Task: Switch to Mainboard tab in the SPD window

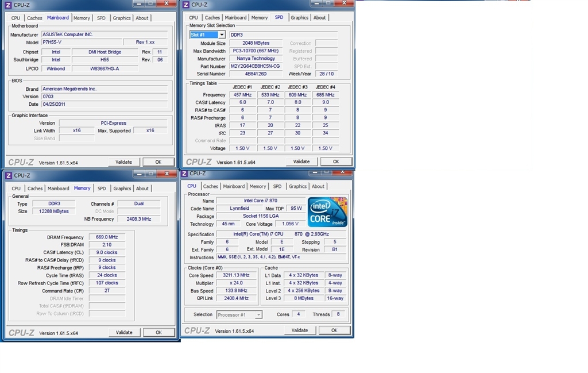Action: 235,18
